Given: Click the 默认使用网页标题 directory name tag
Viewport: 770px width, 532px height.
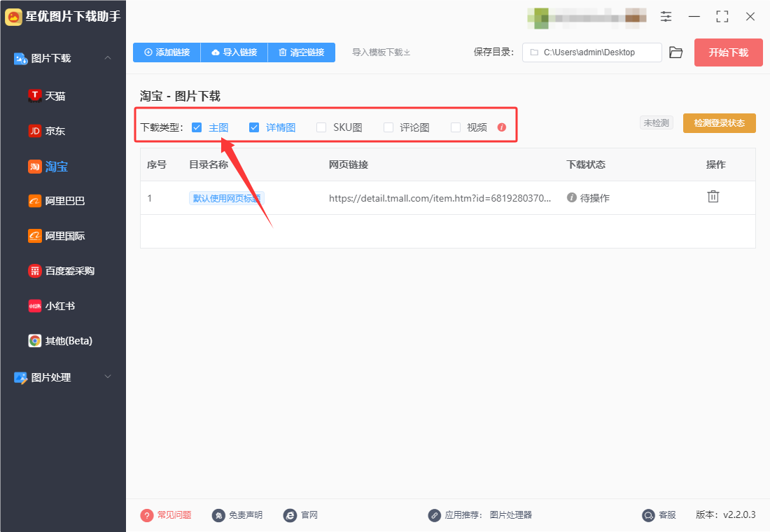Looking at the screenshot, I should pyautogui.click(x=226, y=198).
